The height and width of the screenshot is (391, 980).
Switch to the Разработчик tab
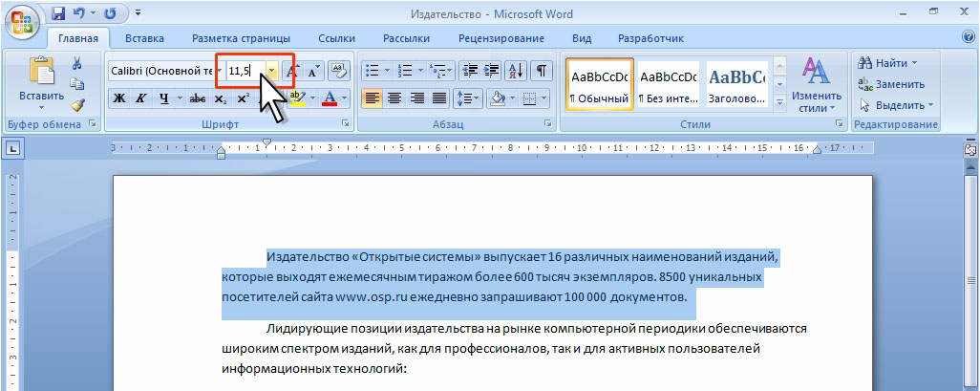pos(650,38)
